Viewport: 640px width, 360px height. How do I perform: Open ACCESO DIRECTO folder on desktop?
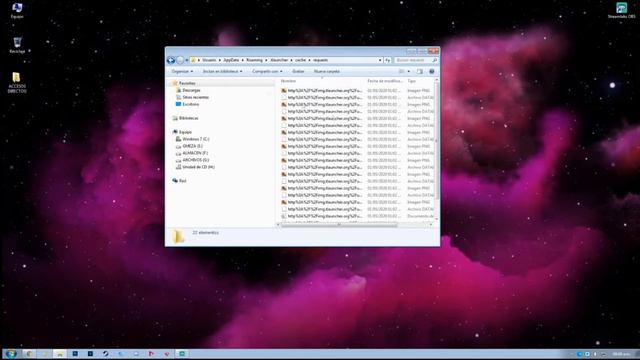click(x=17, y=82)
